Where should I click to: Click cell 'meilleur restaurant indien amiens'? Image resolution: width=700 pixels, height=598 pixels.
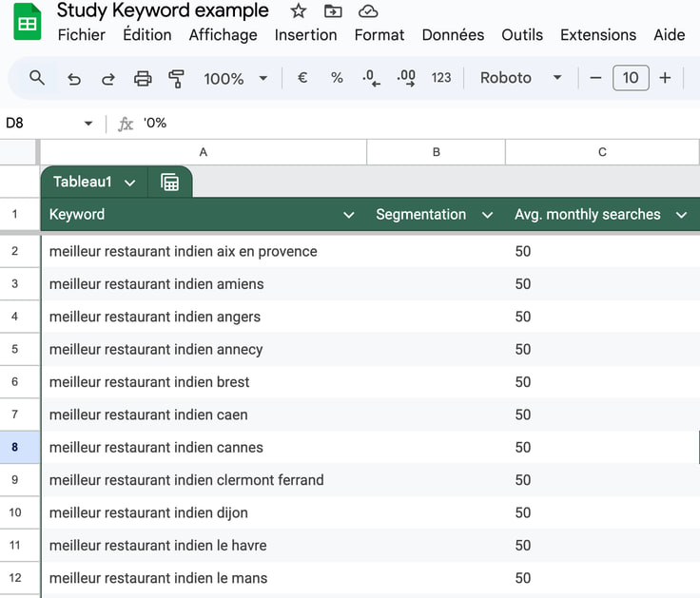click(204, 284)
